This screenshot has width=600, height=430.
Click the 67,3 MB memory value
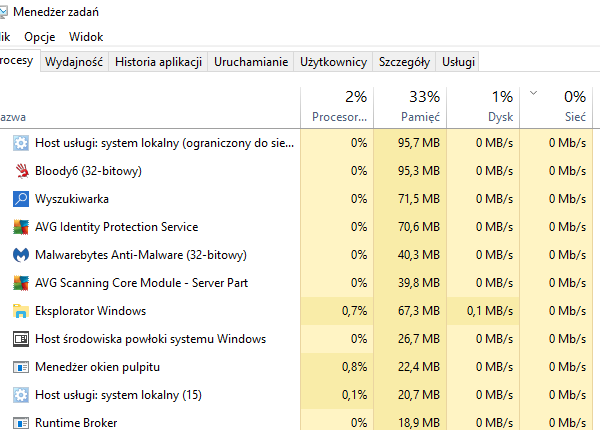[x=419, y=311]
